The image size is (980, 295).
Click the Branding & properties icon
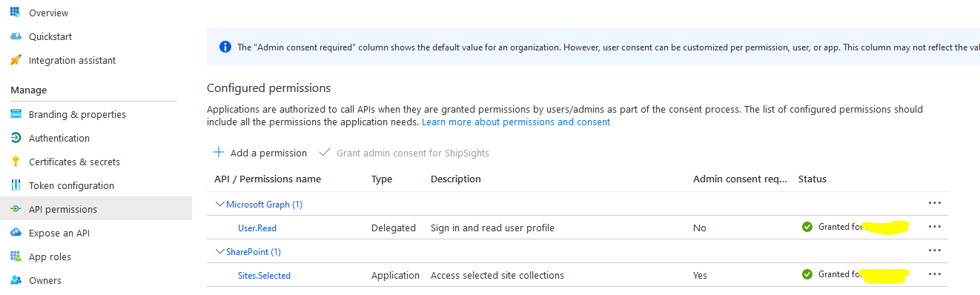15,114
